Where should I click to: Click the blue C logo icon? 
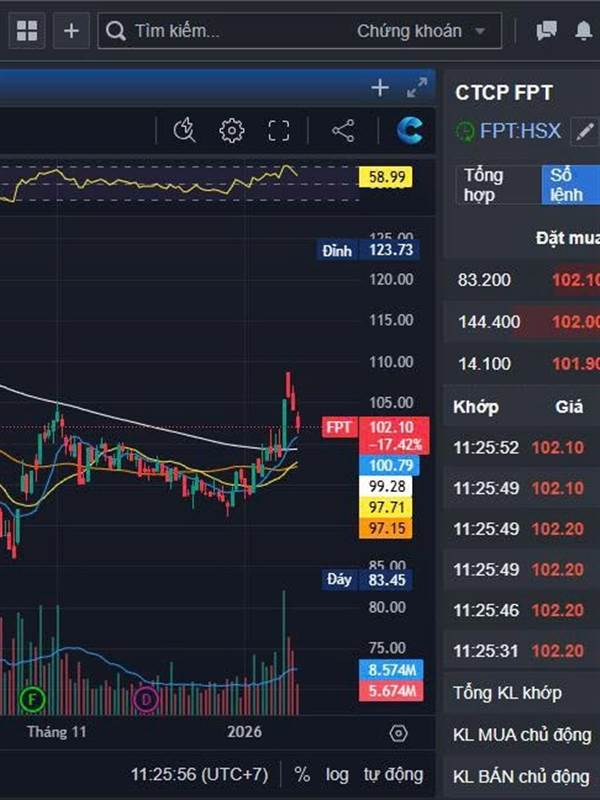pos(409,131)
